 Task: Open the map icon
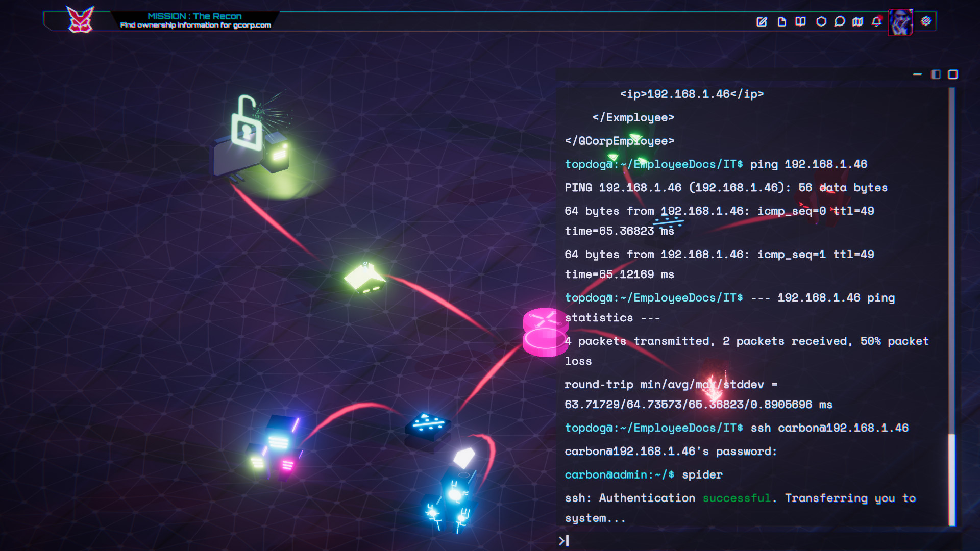click(858, 21)
